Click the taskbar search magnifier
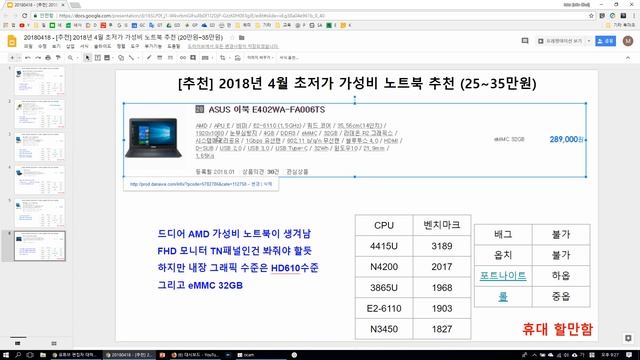Viewport: 640px width, 360px height. click(x=18, y=355)
